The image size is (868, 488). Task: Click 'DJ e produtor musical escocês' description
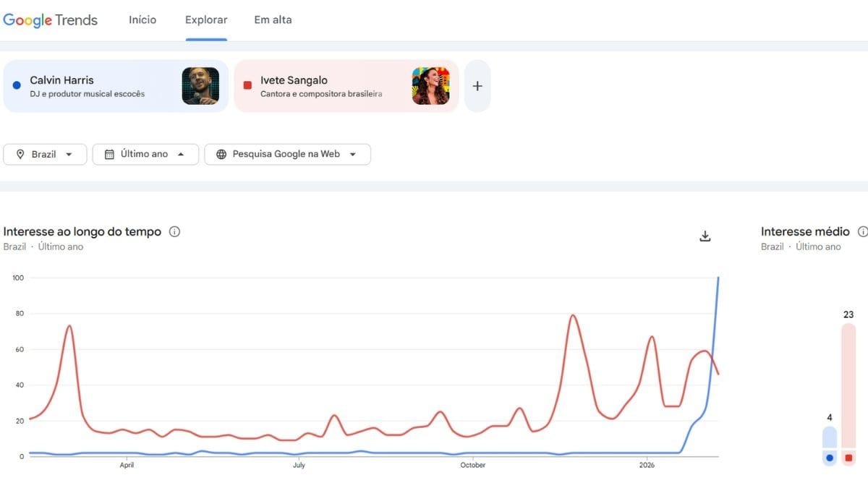tap(88, 94)
